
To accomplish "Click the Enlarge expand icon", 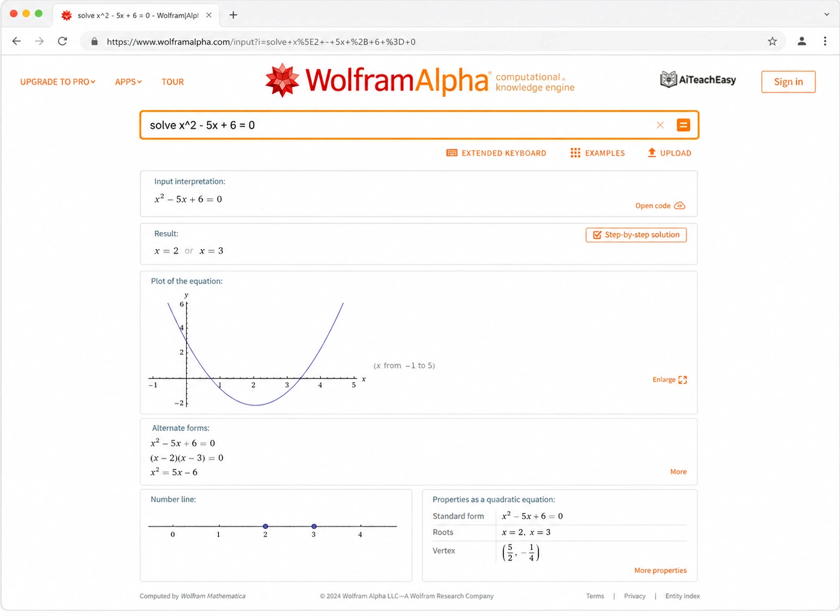I will (683, 380).
